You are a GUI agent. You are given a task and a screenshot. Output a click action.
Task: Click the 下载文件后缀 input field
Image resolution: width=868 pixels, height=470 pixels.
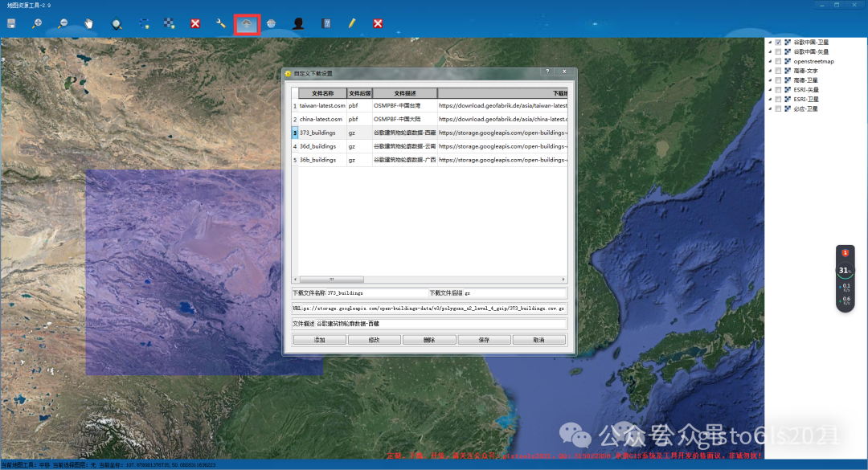(515, 293)
